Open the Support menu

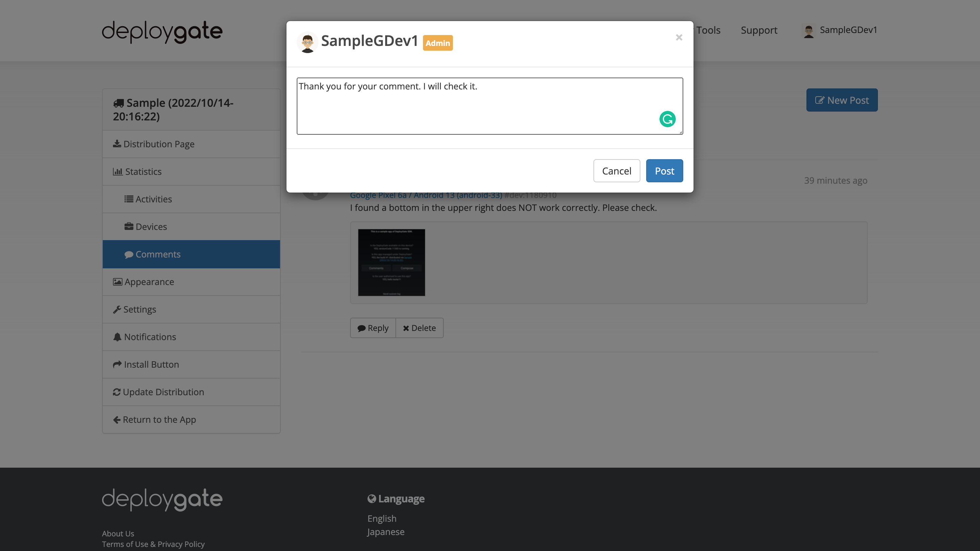click(x=758, y=30)
